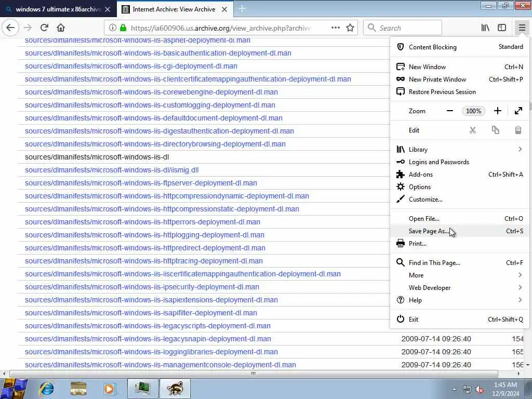Open the library folder taskbar icon

(x=78, y=389)
